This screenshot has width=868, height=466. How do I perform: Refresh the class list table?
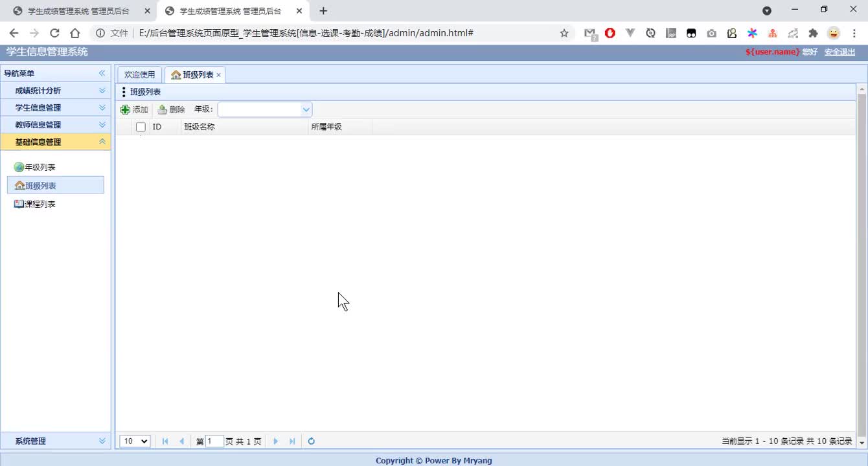point(311,441)
